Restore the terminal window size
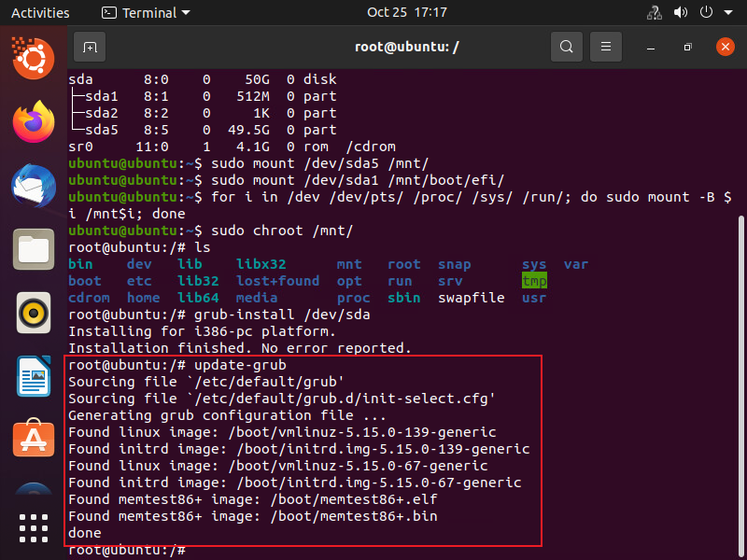Viewport: 747px width, 560px height. [687, 46]
